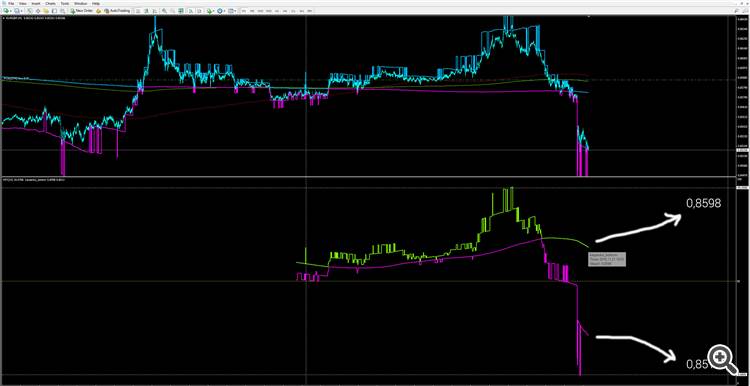Open the File menu
The image size is (750, 386).
tap(11, 3)
